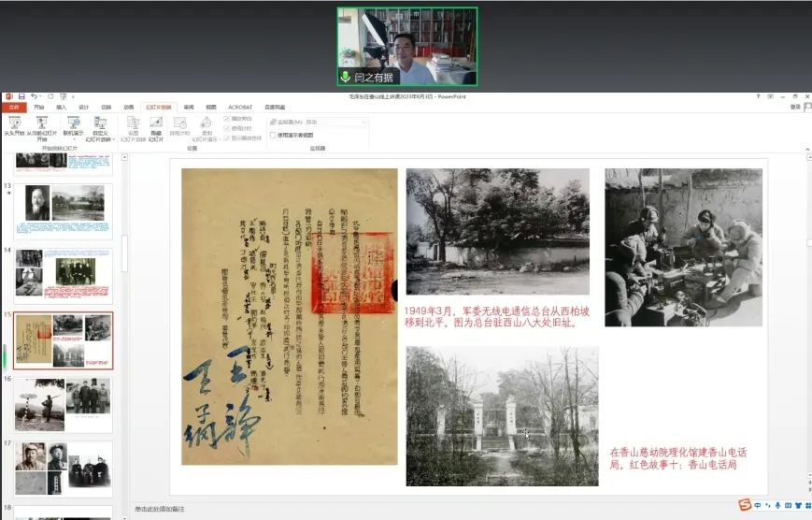Click the green microphone icon on 闫之有据 video
Screen dimensions: 812x520
pos(346,78)
